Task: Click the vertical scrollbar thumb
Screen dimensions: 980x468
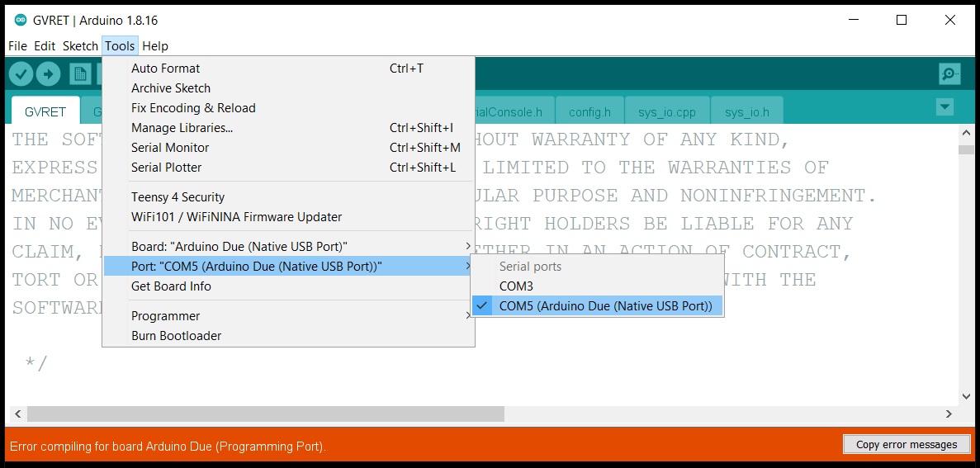Action: pyautogui.click(x=966, y=149)
